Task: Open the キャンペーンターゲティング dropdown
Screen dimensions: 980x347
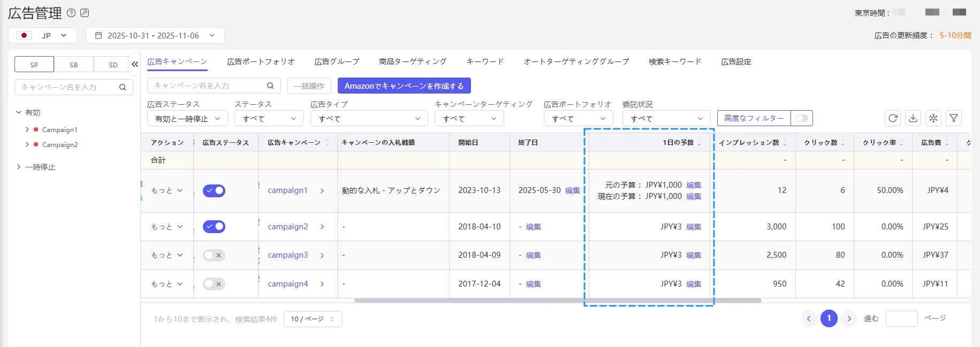Action: point(469,118)
